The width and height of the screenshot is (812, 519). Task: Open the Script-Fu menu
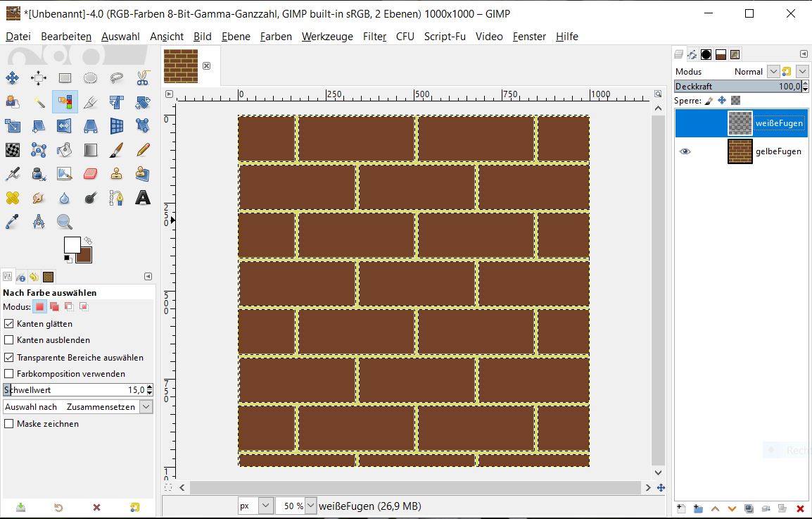pyautogui.click(x=445, y=37)
